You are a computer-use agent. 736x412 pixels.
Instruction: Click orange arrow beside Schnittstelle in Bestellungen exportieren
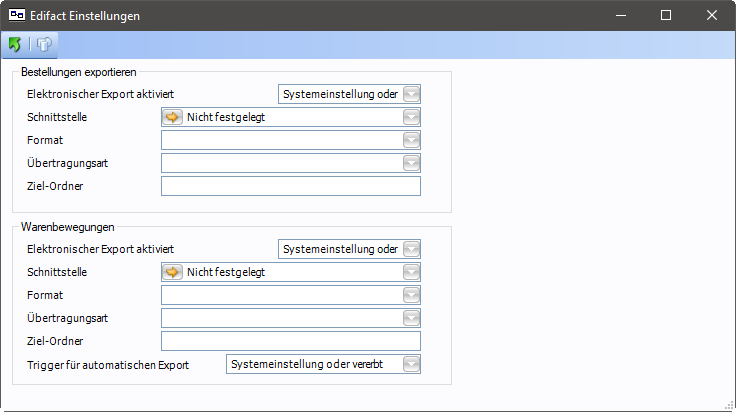(x=173, y=117)
